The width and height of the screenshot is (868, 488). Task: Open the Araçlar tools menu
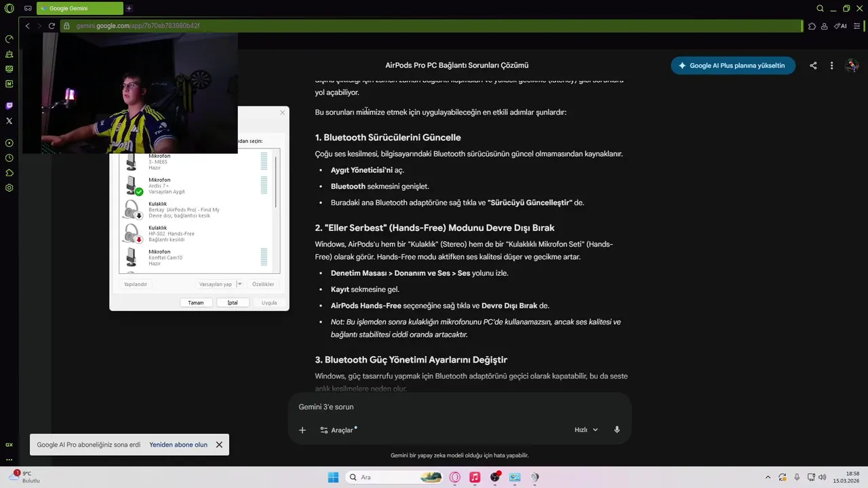338,430
